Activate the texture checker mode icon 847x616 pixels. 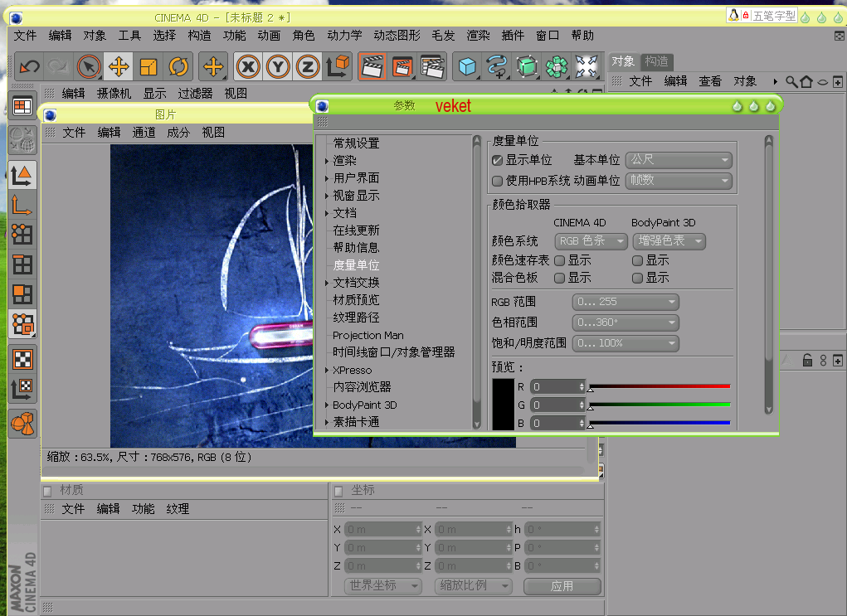point(22,359)
